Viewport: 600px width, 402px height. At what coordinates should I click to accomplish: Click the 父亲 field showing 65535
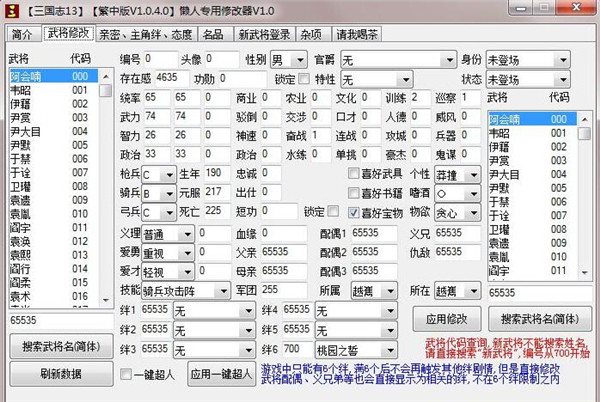[x=284, y=252]
